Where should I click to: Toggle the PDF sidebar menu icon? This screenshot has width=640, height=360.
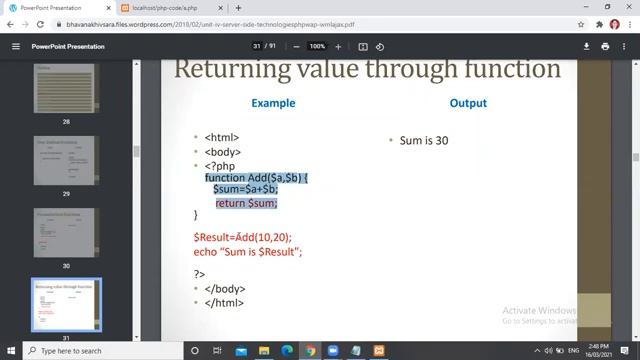[16, 47]
